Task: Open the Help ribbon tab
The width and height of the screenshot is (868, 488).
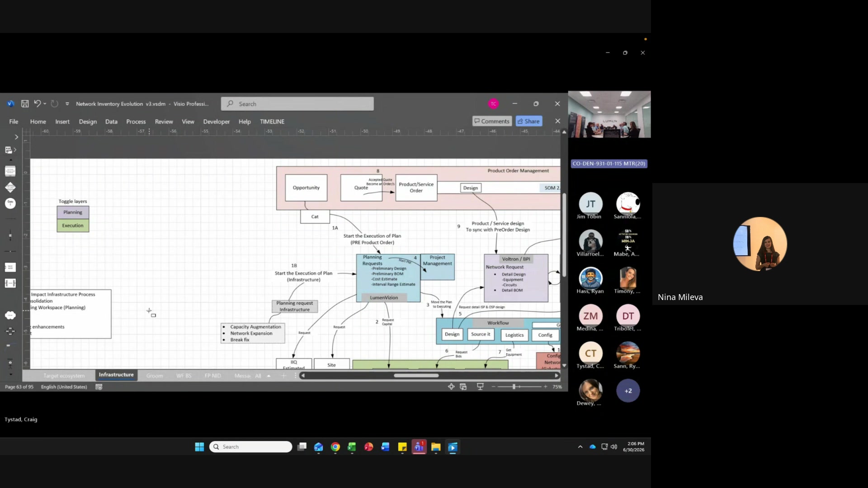Action: (x=245, y=122)
